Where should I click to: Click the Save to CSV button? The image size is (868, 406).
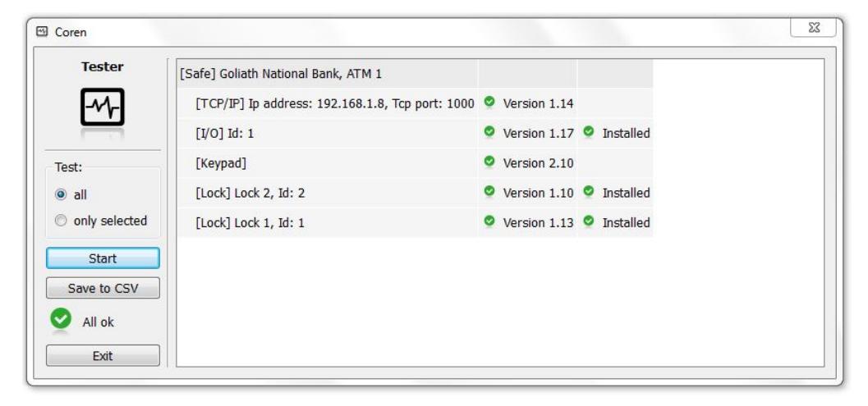tap(103, 288)
